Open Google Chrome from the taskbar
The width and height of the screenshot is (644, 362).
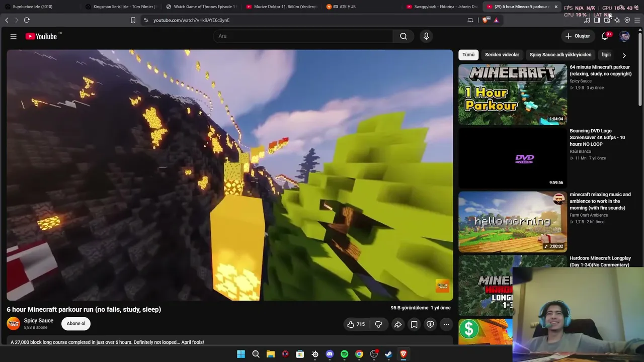click(x=359, y=354)
